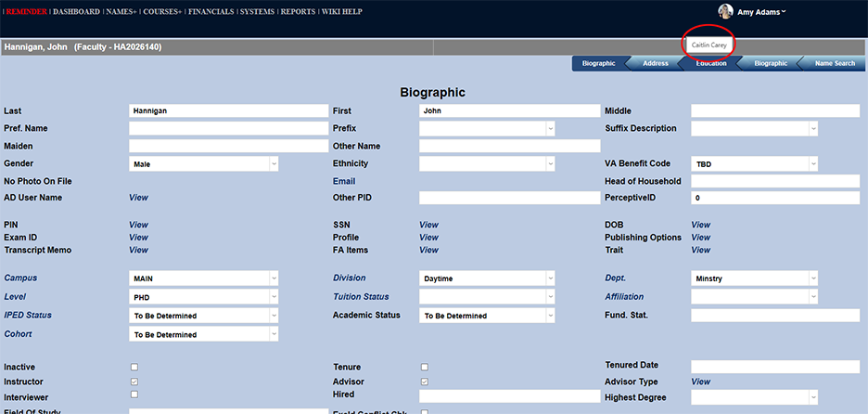Open Gender dropdown showing Male
This screenshot has width=868, height=414.
click(204, 164)
